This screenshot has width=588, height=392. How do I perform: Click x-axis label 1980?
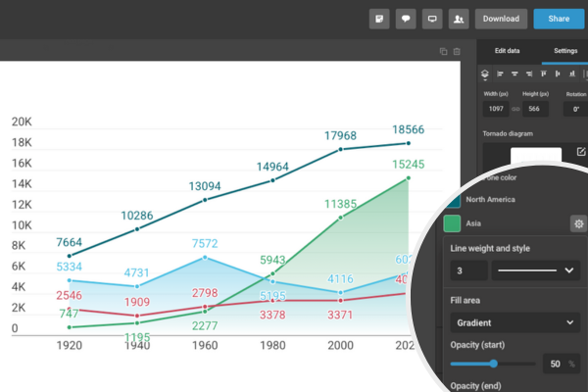click(x=272, y=346)
